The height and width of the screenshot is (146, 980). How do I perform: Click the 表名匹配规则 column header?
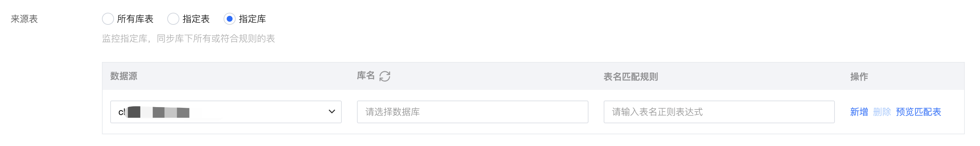(630, 76)
